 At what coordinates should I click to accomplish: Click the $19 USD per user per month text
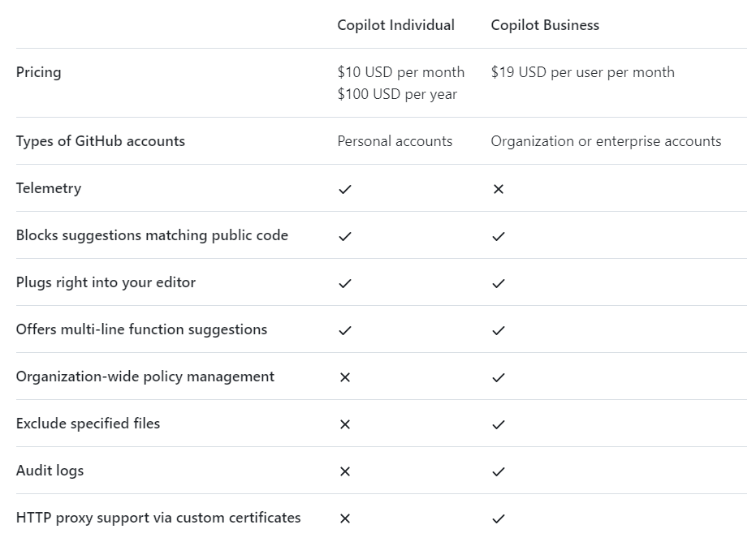click(x=582, y=72)
